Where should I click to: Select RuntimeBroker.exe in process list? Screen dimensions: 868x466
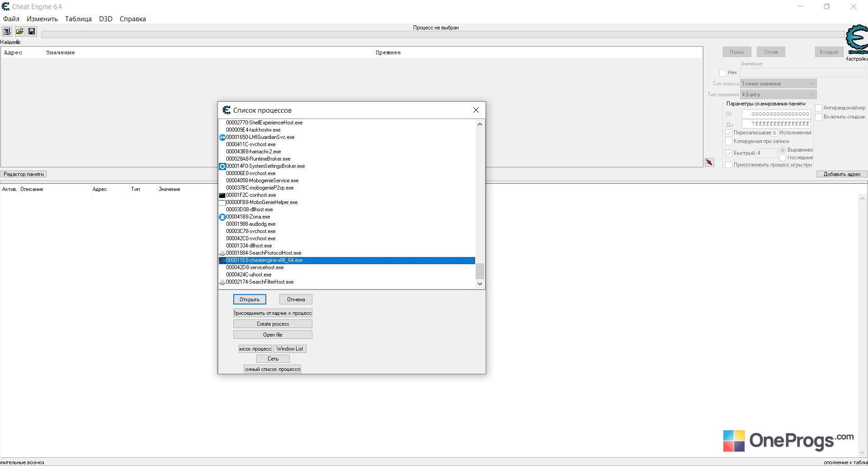tap(347, 159)
